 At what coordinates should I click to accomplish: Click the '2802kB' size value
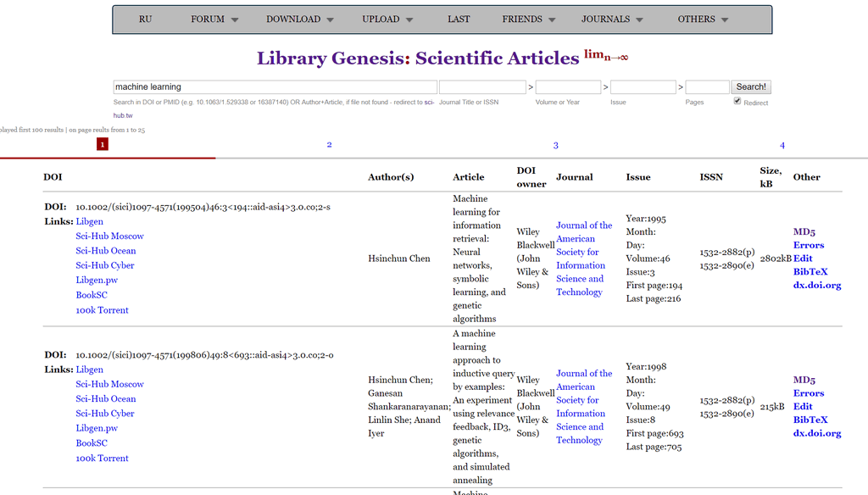click(776, 259)
